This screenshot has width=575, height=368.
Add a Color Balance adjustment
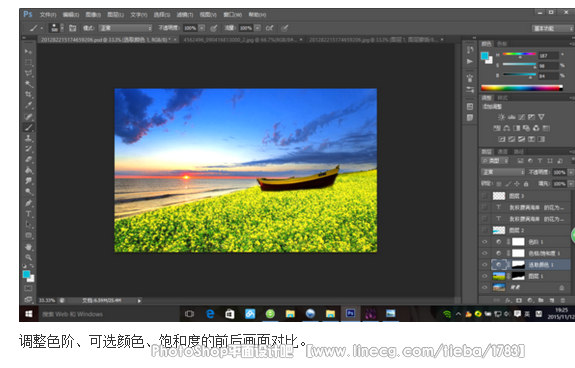(x=507, y=128)
